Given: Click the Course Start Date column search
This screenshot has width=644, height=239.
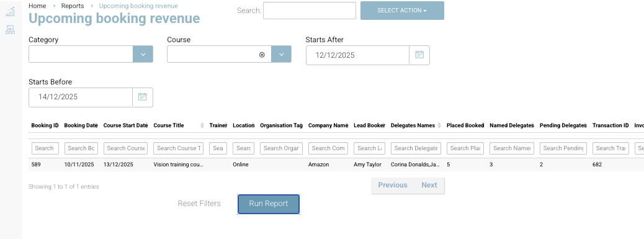Looking at the screenshot, I should click(125, 148).
